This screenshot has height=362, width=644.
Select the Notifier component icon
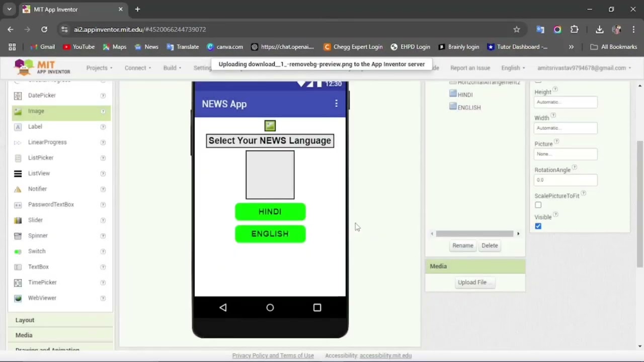pyautogui.click(x=18, y=189)
